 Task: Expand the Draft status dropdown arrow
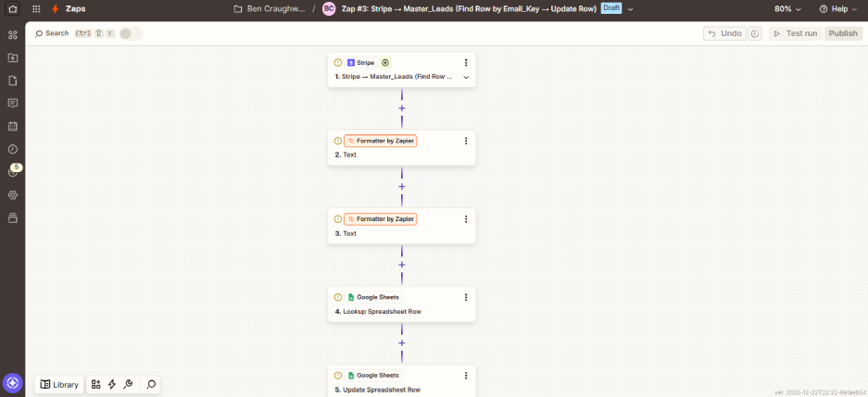pyautogui.click(x=631, y=8)
